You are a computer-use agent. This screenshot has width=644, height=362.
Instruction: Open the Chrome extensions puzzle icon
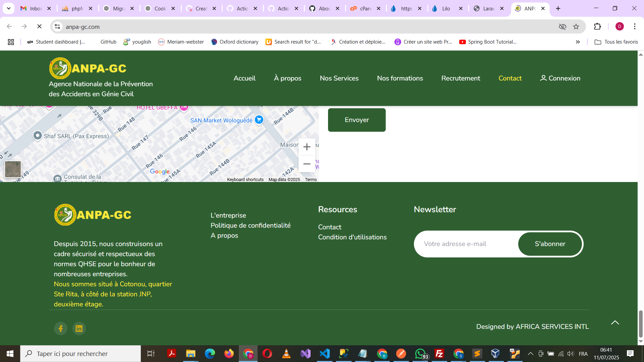(597, 26)
